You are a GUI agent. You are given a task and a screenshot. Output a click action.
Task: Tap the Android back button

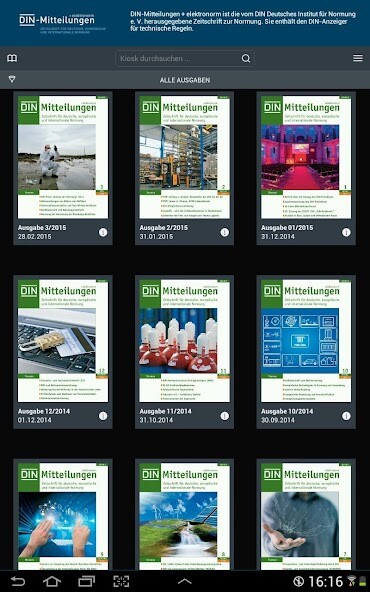[x=17, y=581]
